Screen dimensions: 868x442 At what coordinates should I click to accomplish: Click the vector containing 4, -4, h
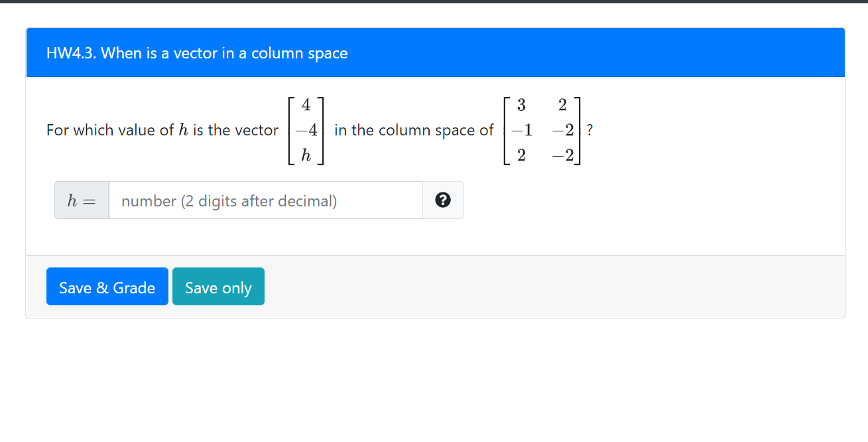coord(305,130)
